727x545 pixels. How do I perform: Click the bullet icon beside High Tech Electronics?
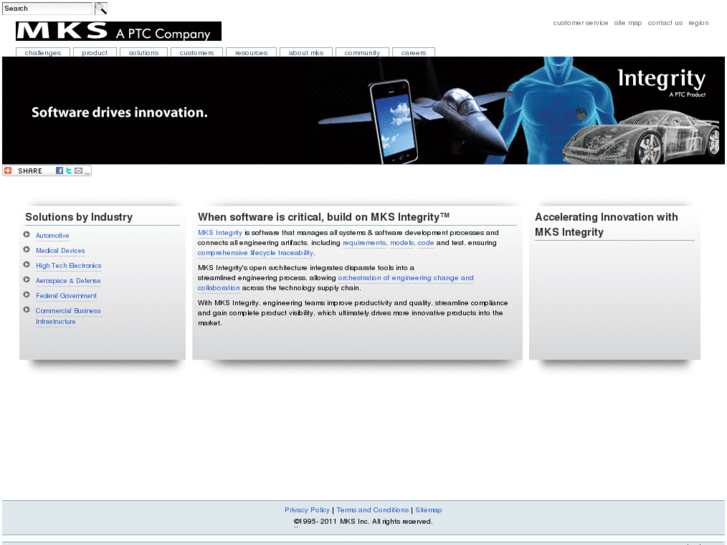[26, 265]
